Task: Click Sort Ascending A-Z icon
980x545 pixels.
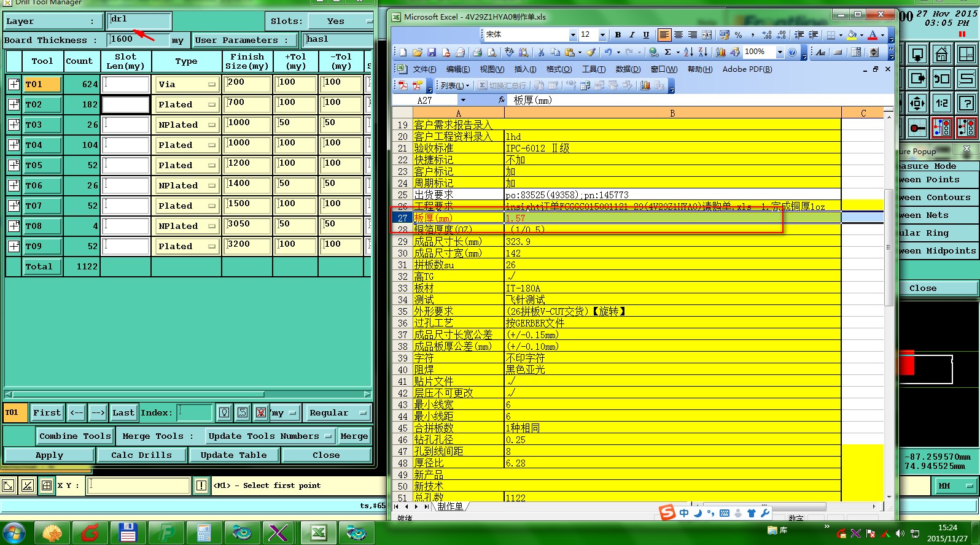Action: coord(688,52)
